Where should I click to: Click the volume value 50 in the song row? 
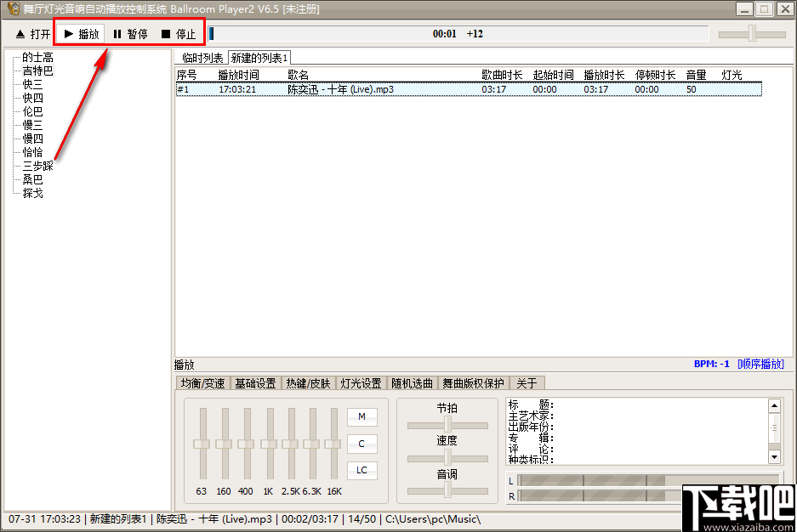click(692, 89)
